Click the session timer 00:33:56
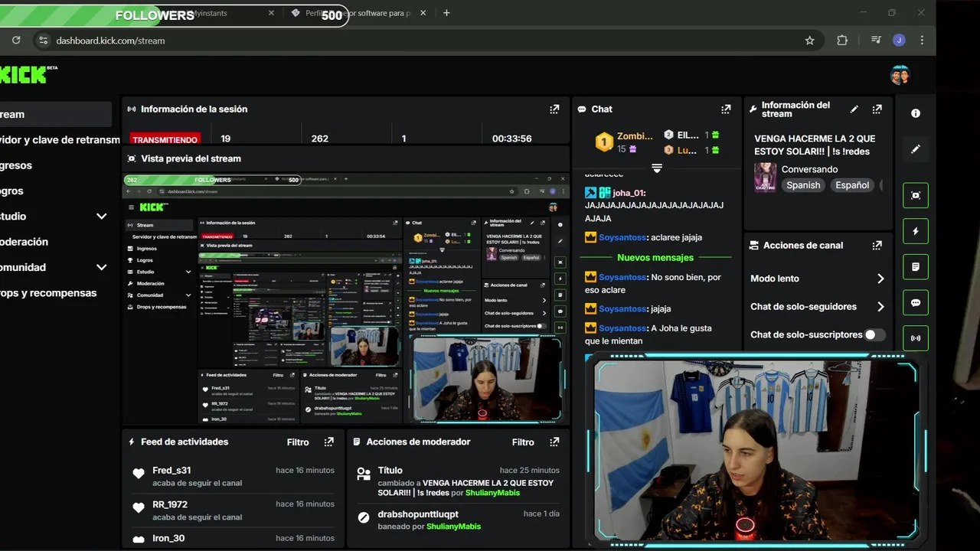 (x=511, y=139)
